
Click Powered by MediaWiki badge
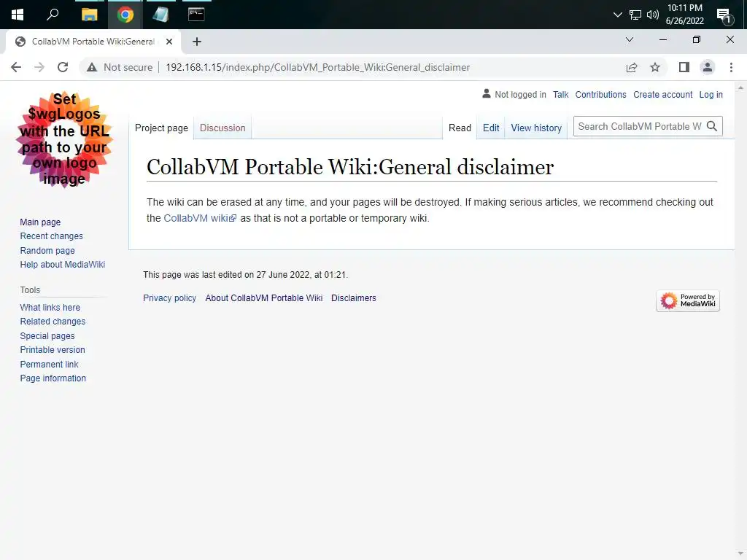tap(687, 301)
